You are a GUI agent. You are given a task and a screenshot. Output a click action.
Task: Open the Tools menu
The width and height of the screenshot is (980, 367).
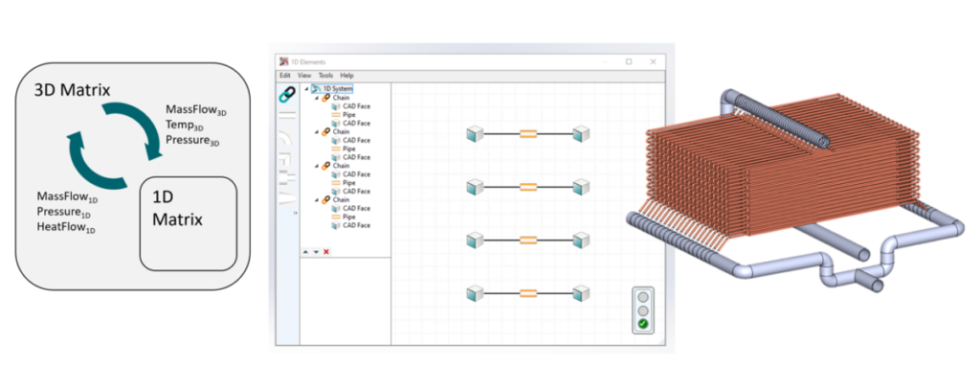coord(325,75)
